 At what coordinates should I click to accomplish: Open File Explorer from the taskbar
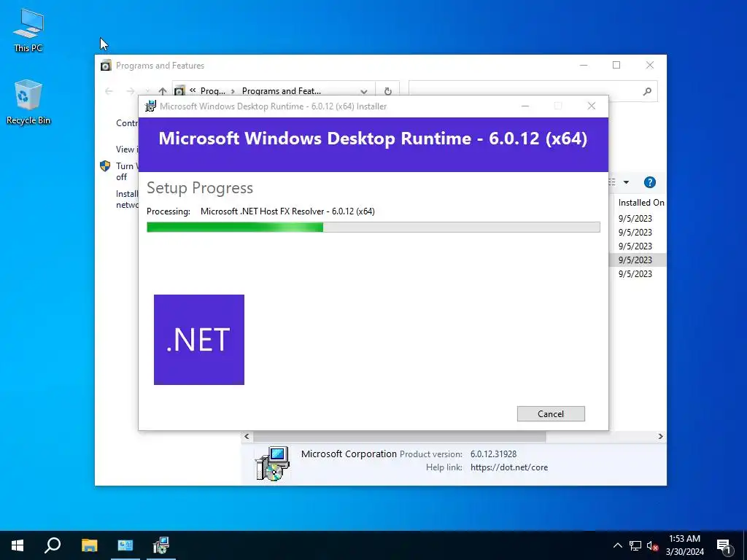point(89,545)
